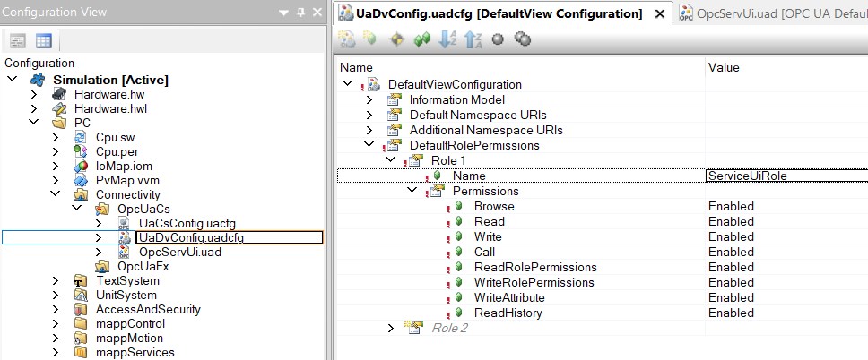Click the gray list view icon in Configuration View

[18, 40]
